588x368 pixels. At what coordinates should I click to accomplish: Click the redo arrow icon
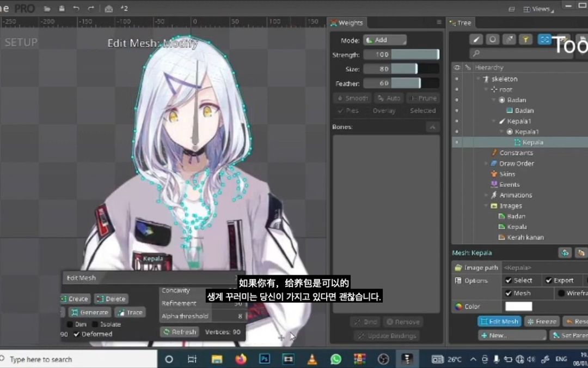[91, 9]
